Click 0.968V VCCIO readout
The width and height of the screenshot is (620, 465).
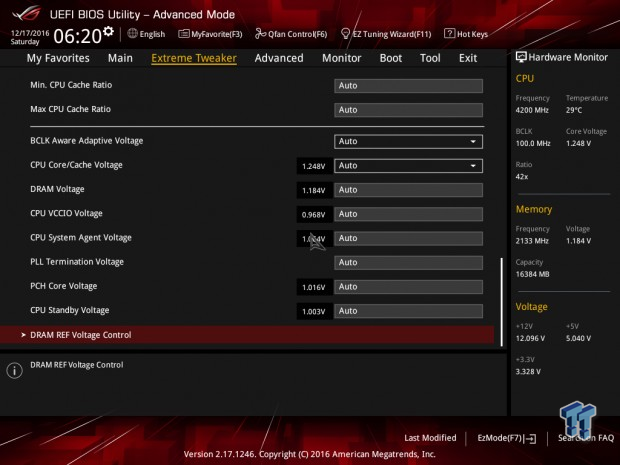[314, 215]
